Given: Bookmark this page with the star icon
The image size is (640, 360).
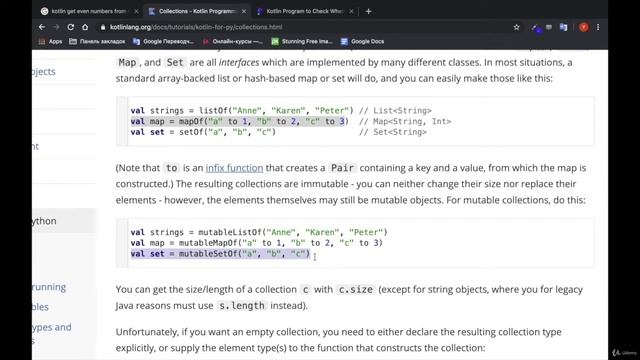Looking at the screenshot, I should pos(516,27).
